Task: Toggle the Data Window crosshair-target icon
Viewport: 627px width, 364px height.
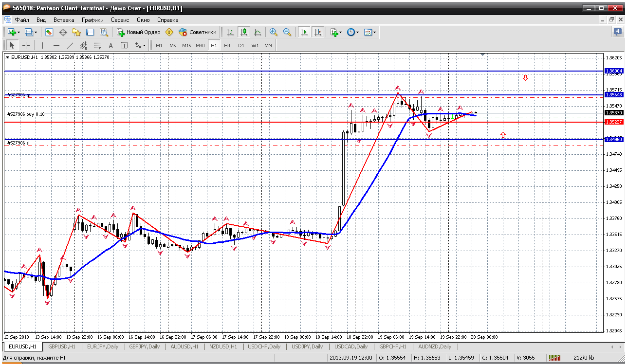Action: (63, 32)
